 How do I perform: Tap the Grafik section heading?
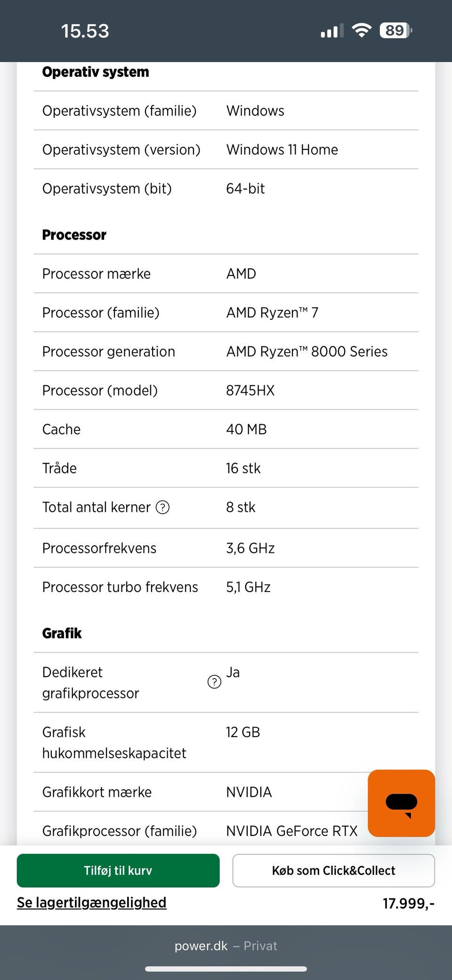click(62, 633)
